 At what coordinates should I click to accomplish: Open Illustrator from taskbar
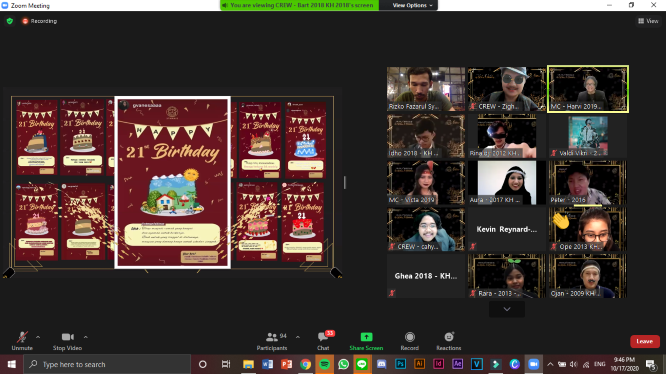419,364
